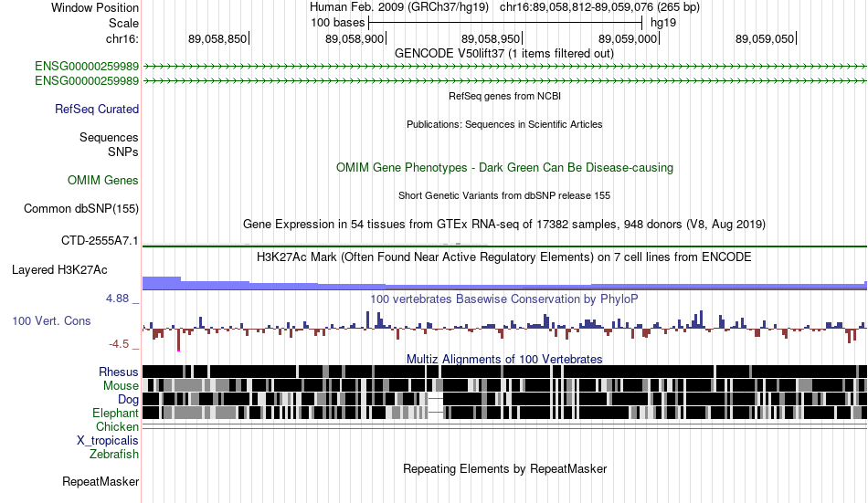
Task: Click the chr16:89,058,812-89,059,076 coordinates text
Action: 599,7
